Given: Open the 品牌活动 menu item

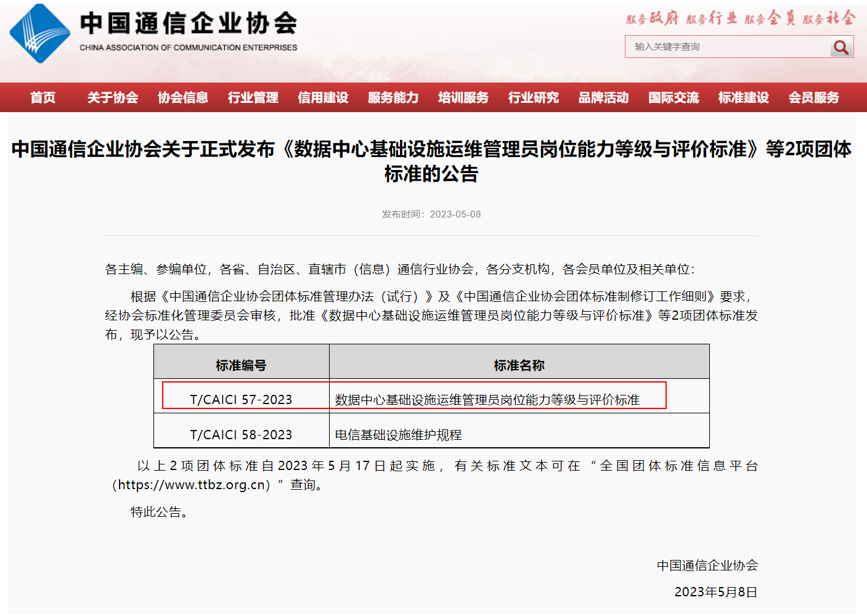Looking at the screenshot, I should [x=603, y=97].
